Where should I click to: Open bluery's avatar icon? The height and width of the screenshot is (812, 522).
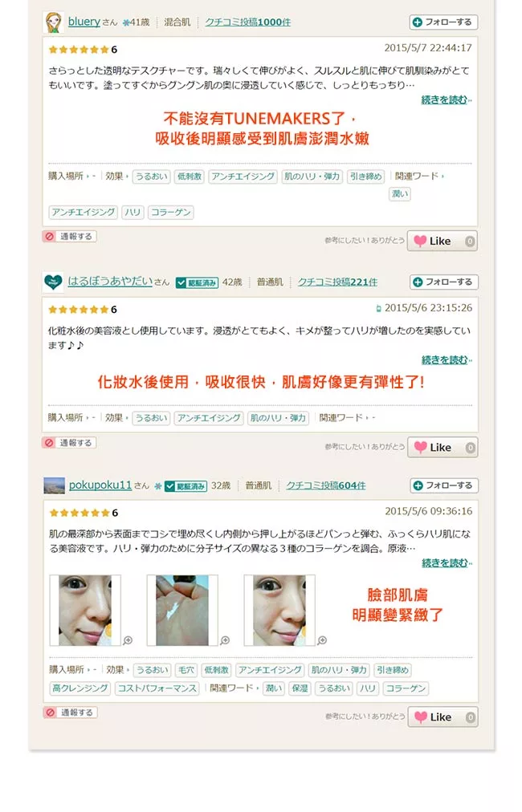point(53,22)
